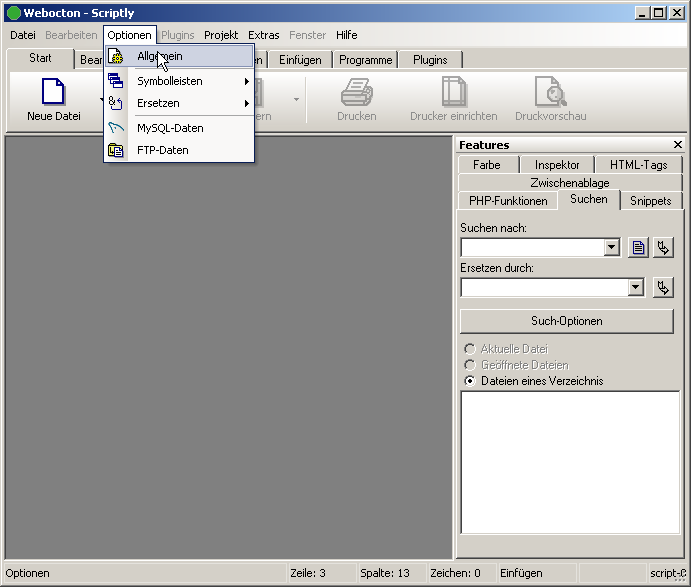691x587 pixels.
Task: Choose MySQL-Daten menu entry
Action: pyautogui.click(x=179, y=128)
